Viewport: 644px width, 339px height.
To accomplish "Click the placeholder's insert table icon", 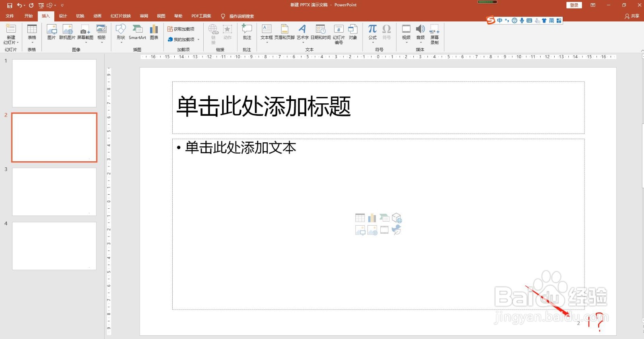I will [360, 218].
